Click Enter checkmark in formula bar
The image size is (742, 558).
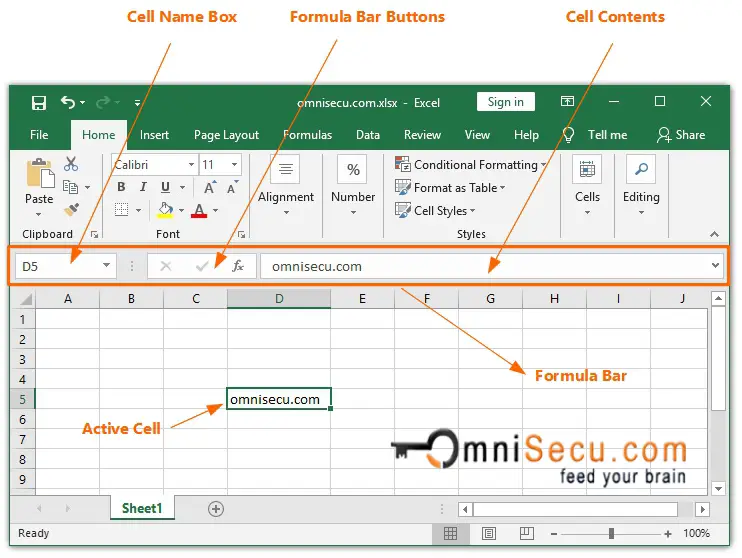coord(202,266)
